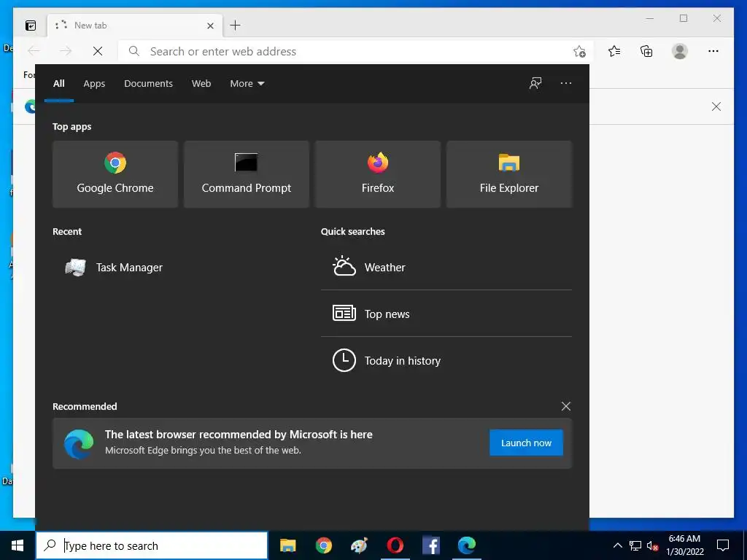Switch to the Documents search tab

(148, 83)
